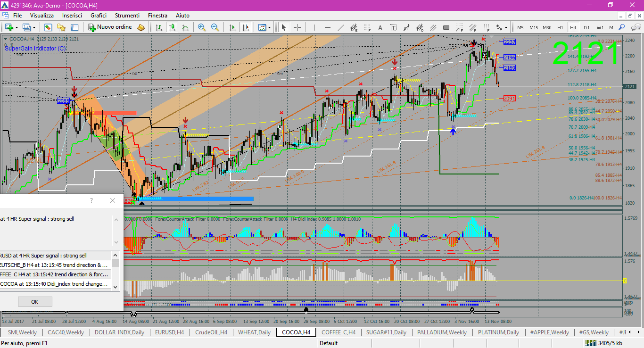
Task: Open the Strumenti menu
Action: tap(127, 16)
